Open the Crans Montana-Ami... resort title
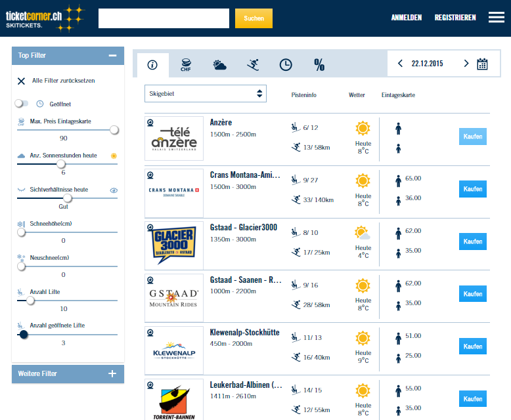Screen dimensions: 511x420 tap(245, 175)
